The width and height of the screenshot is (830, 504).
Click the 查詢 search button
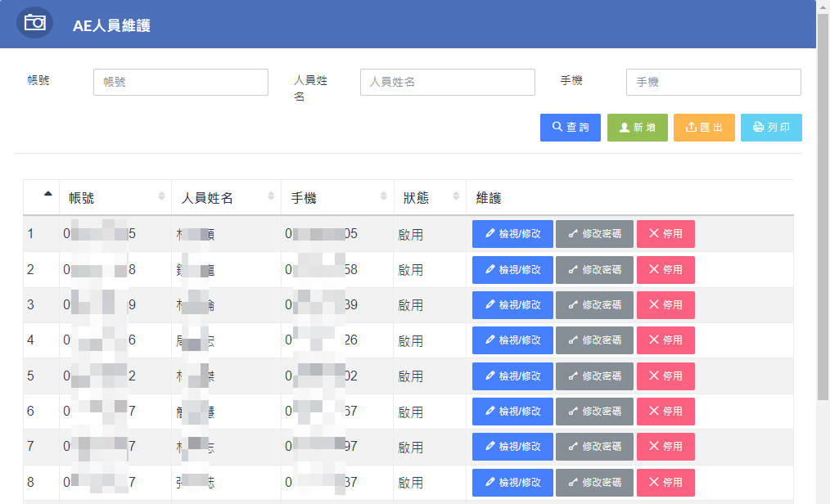pyautogui.click(x=570, y=128)
